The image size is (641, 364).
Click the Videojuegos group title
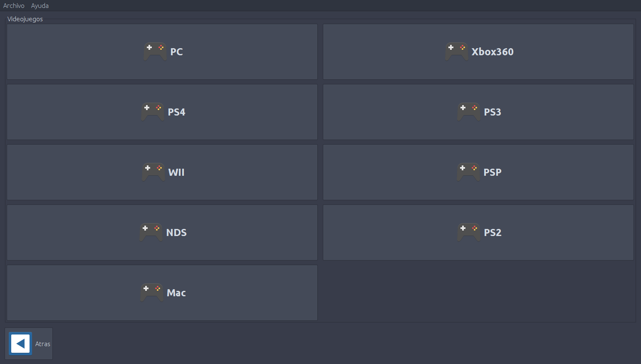pyautogui.click(x=25, y=19)
